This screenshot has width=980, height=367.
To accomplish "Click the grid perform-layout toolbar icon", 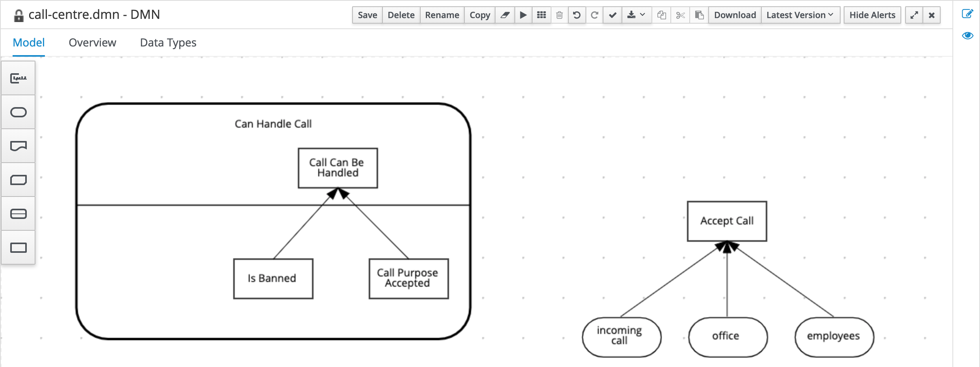I will tap(541, 15).
